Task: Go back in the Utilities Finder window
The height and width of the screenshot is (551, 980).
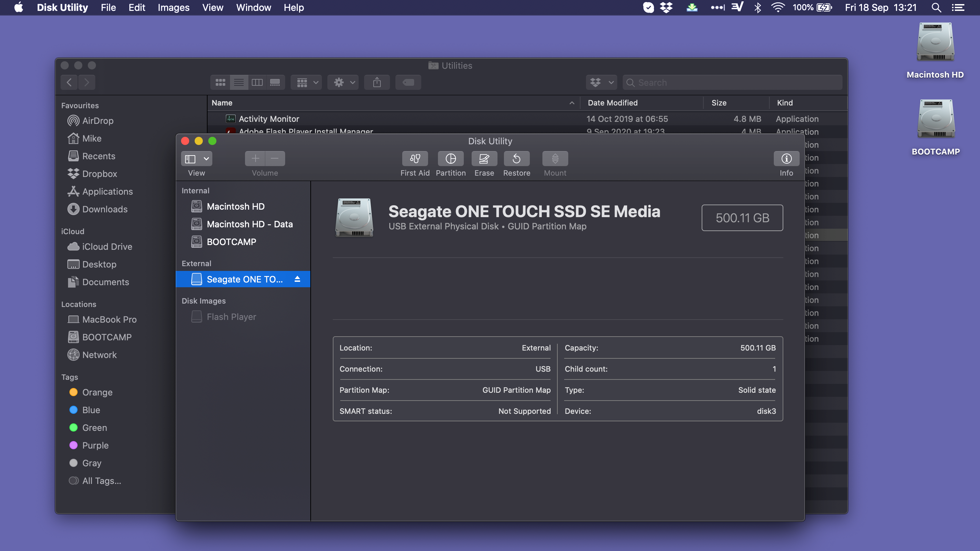Action: (x=69, y=82)
